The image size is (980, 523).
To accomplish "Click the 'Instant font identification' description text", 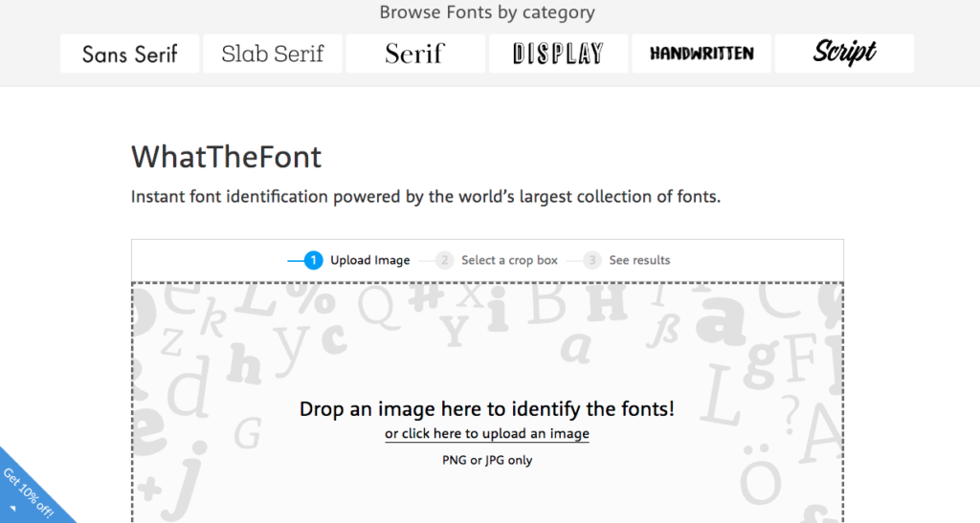I will point(425,198).
